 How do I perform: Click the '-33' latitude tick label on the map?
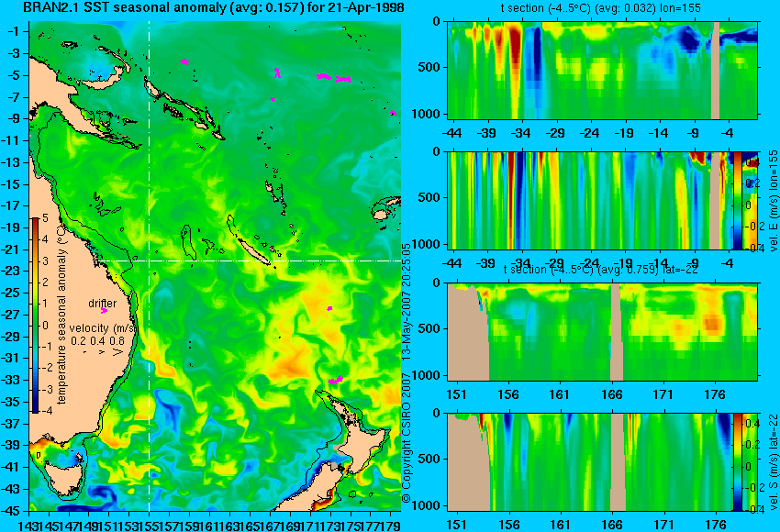tap(10, 380)
